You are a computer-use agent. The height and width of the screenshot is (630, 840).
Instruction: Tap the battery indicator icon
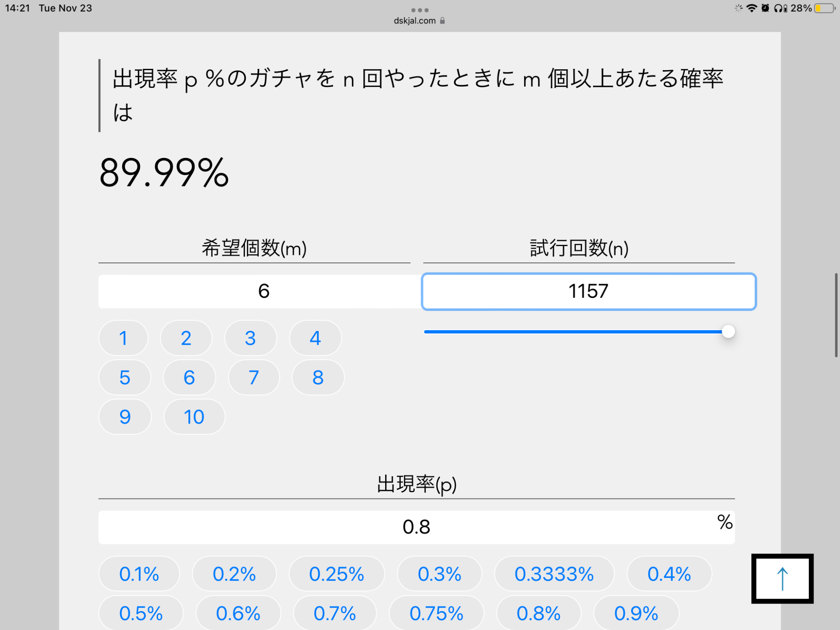824,8
